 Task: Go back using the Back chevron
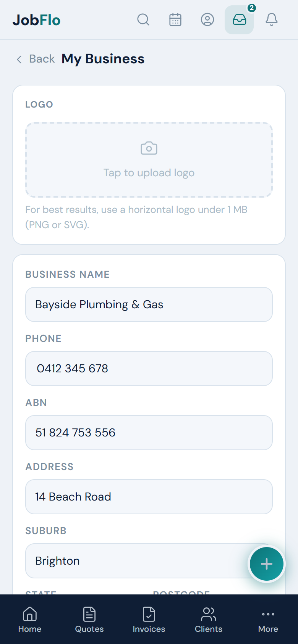19,59
